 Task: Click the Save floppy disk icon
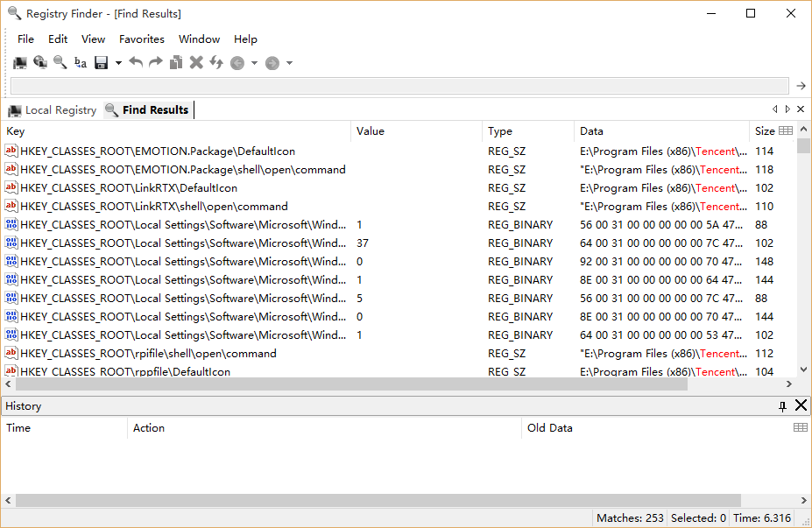coord(102,63)
